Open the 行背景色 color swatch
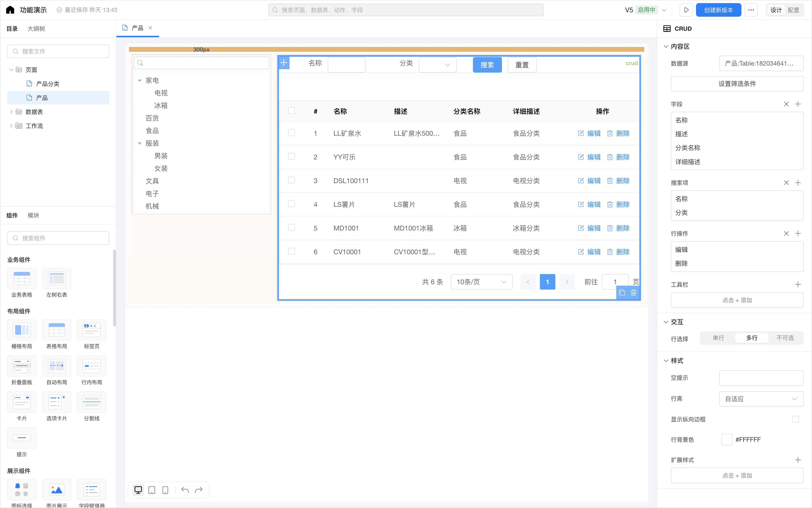The height and width of the screenshot is (508, 812). click(x=726, y=440)
